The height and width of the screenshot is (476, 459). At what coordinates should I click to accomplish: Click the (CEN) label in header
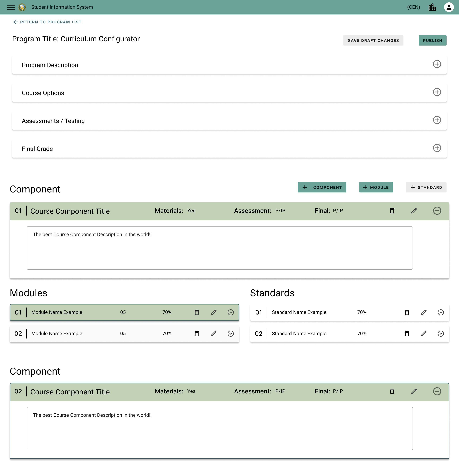pyautogui.click(x=414, y=7)
